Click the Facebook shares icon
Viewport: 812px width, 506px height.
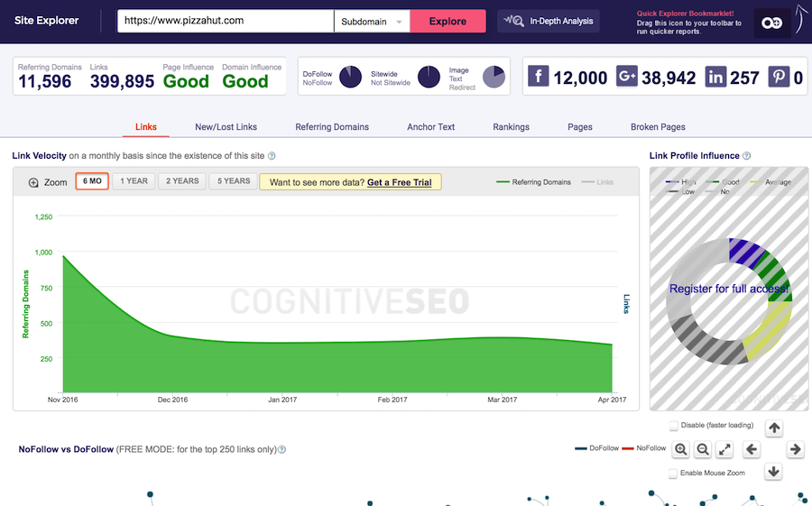pyautogui.click(x=538, y=77)
